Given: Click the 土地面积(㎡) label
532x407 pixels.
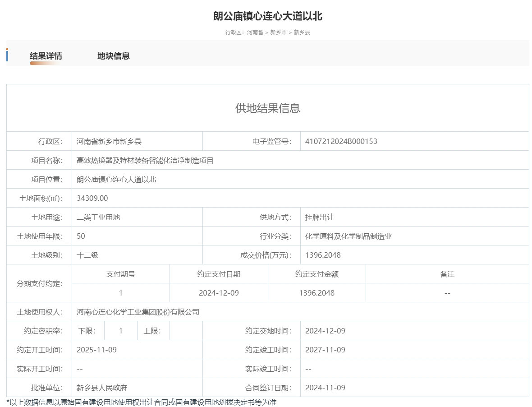Looking at the screenshot, I should point(41,198).
